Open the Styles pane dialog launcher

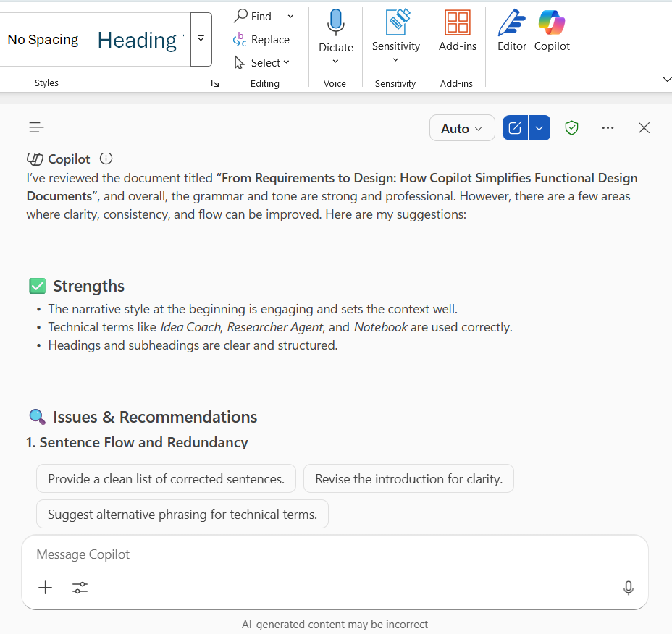(215, 83)
